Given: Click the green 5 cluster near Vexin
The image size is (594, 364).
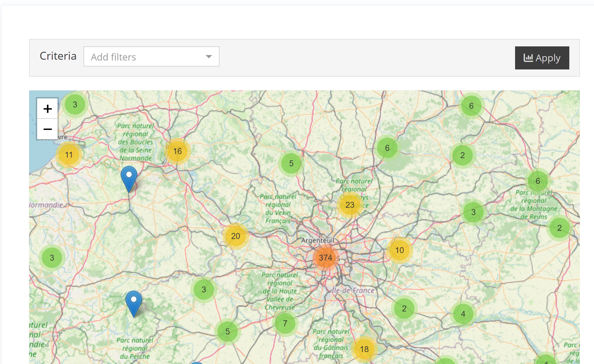Looking at the screenshot, I should (291, 164).
